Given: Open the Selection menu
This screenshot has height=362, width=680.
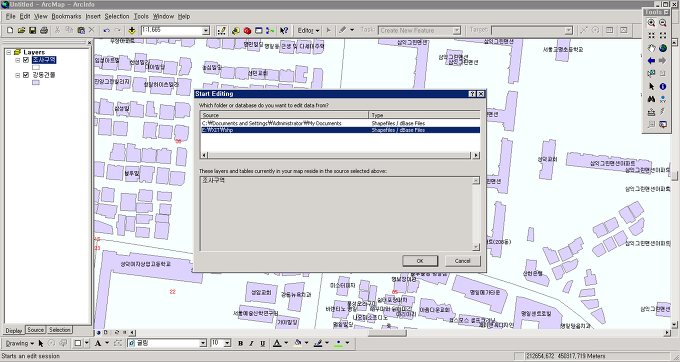Looking at the screenshot, I should pos(117,16).
